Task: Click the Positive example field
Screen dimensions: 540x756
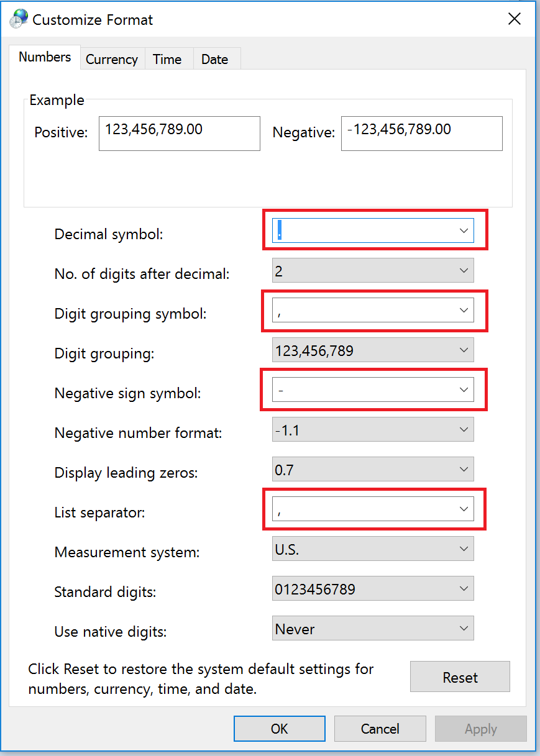Action: [x=179, y=133]
